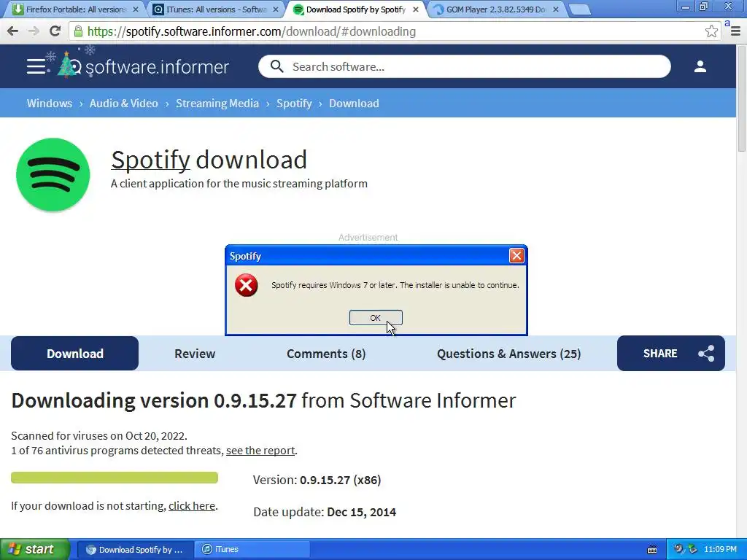
Task: Click the 'click here' download link
Action: coord(192,506)
